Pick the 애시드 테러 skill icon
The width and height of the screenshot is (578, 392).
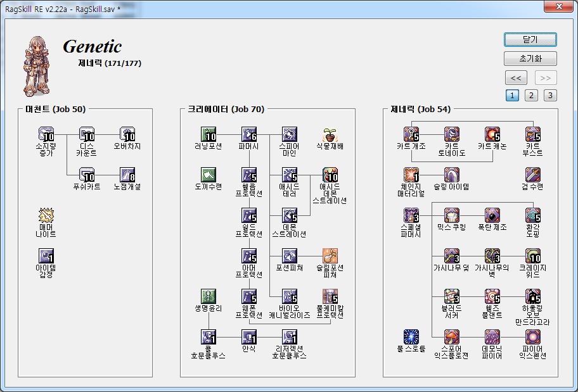[x=290, y=175]
